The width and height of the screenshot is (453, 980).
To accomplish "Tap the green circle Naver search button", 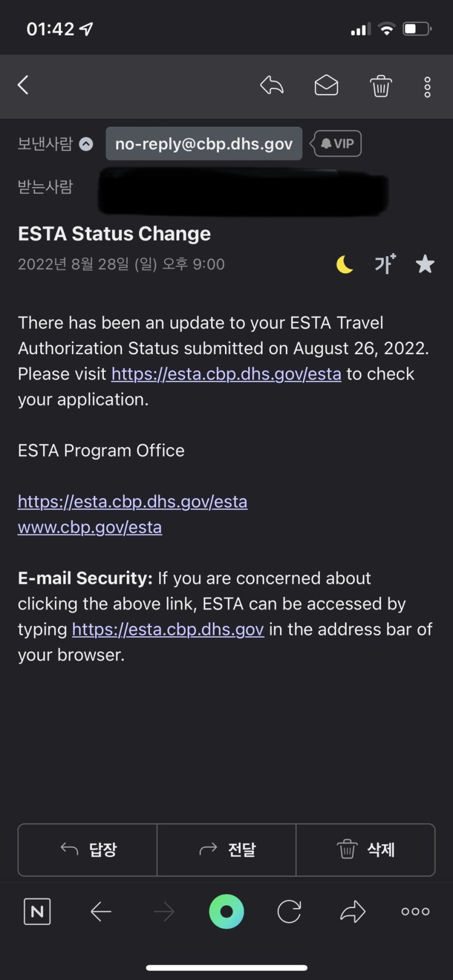I will [x=226, y=912].
